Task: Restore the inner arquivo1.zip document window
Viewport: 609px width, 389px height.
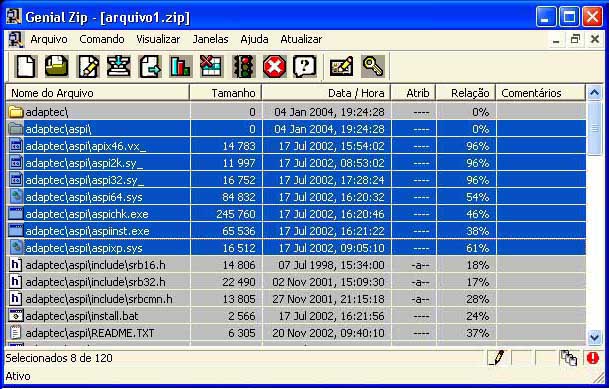Action: click(x=575, y=39)
